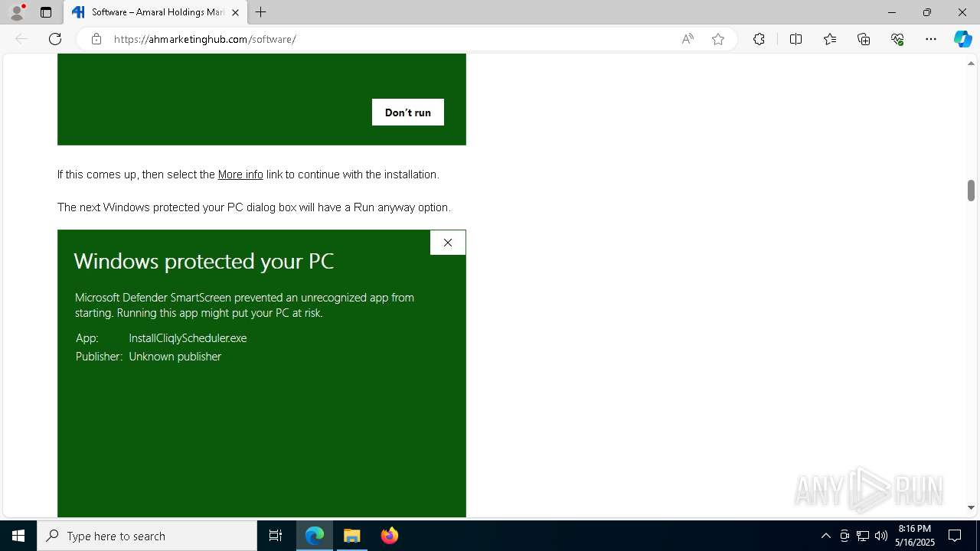This screenshot has width=980, height=551.
Task: Show hidden system tray icons
Action: [x=825, y=536]
